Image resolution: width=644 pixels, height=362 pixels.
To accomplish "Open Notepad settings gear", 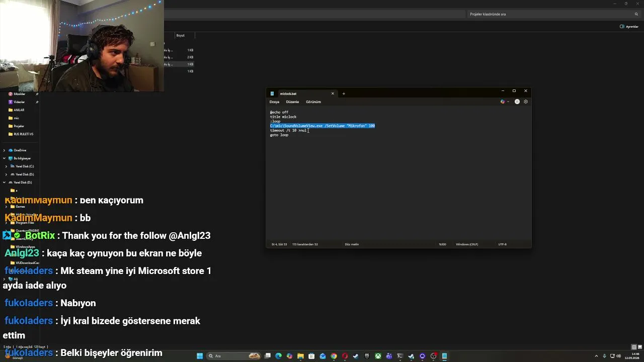I will coord(526,102).
